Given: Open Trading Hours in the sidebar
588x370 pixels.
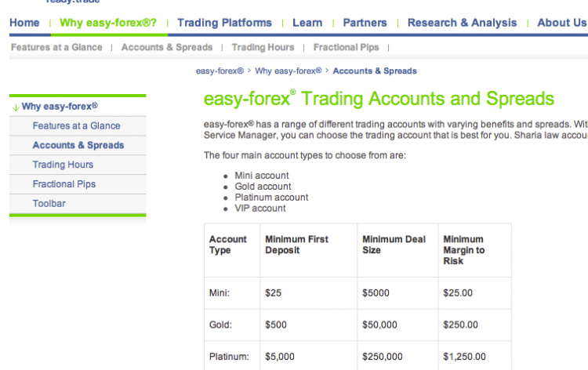Looking at the screenshot, I should pyautogui.click(x=63, y=165).
